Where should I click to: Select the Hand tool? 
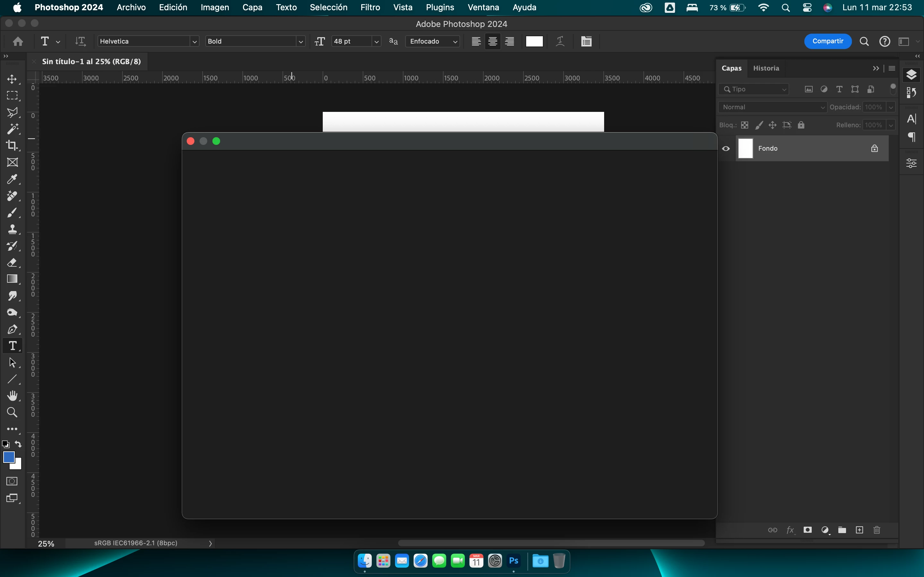click(x=12, y=396)
